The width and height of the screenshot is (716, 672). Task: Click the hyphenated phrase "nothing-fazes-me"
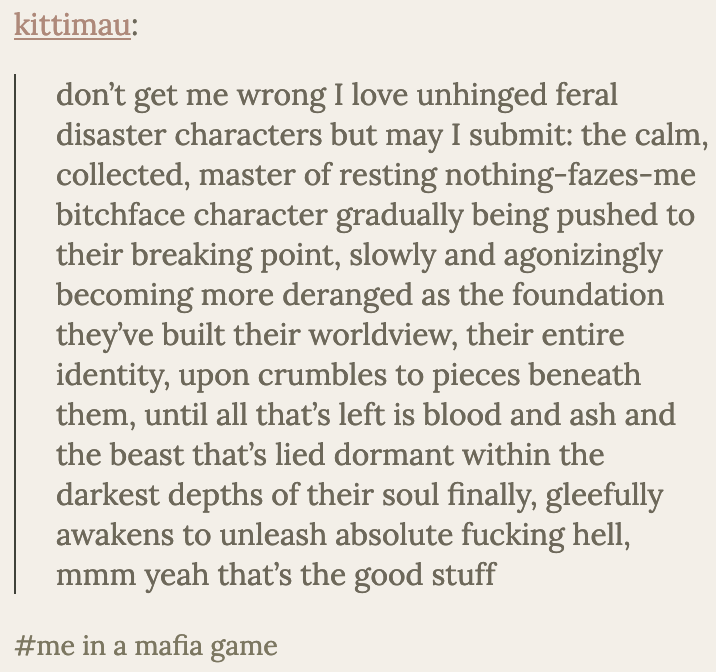tap(570, 177)
